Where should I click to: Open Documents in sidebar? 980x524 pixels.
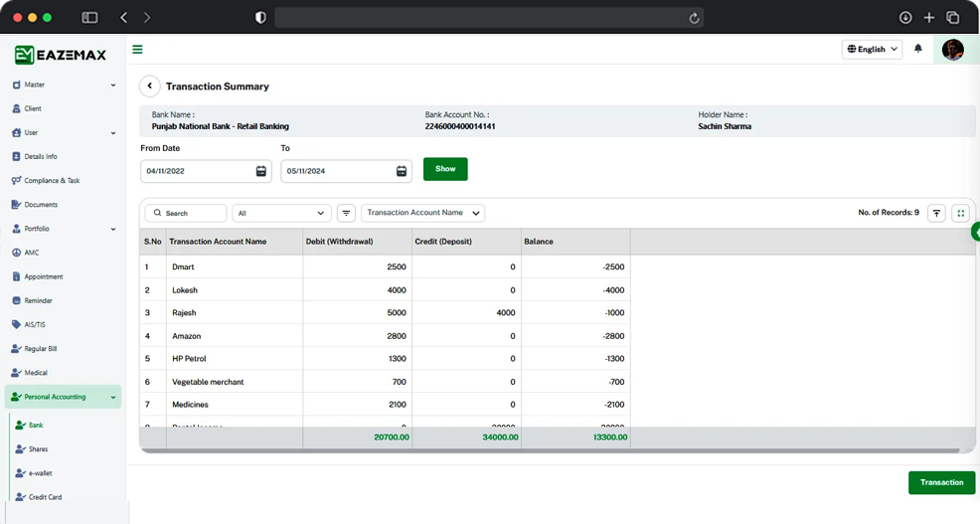pyautogui.click(x=64, y=205)
